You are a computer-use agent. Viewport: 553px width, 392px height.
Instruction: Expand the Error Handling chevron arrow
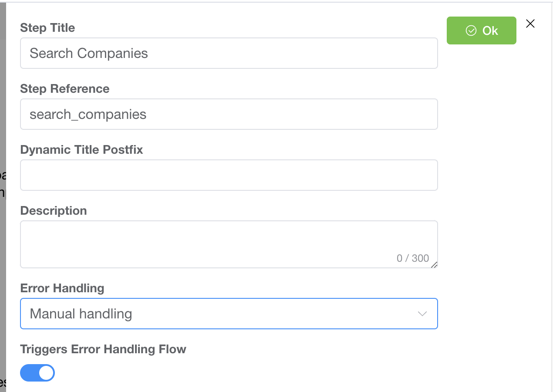[x=422, y=314]
